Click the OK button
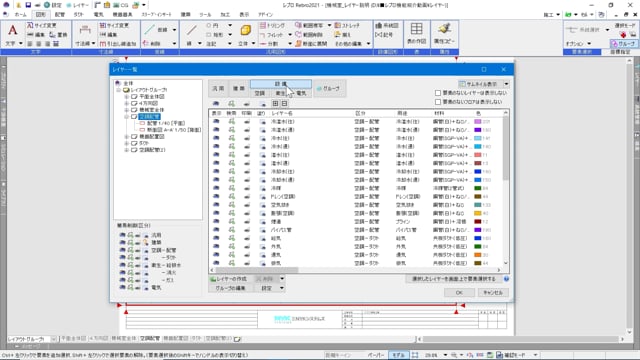The image size is (640, 360). point(459,293)
